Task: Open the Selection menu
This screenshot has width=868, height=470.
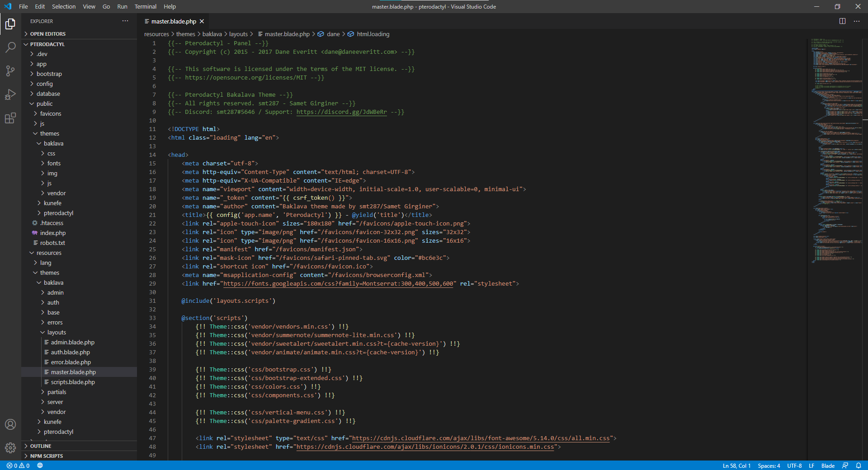Action: pos(64,6)
